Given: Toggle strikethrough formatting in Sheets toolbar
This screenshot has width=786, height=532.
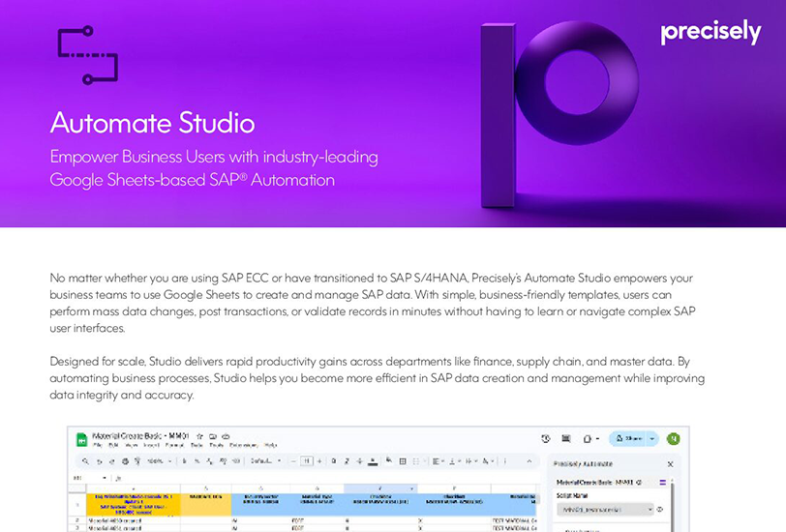Looking at the screenshot, I should (x=359, y=461).
